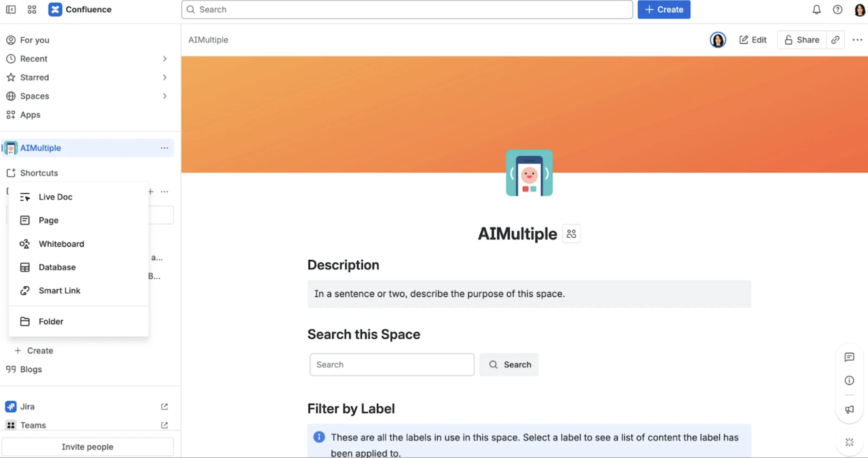Click the Search button in Search this Space
Viewport: 868px width, 458px height.
[x=509, y=365]
